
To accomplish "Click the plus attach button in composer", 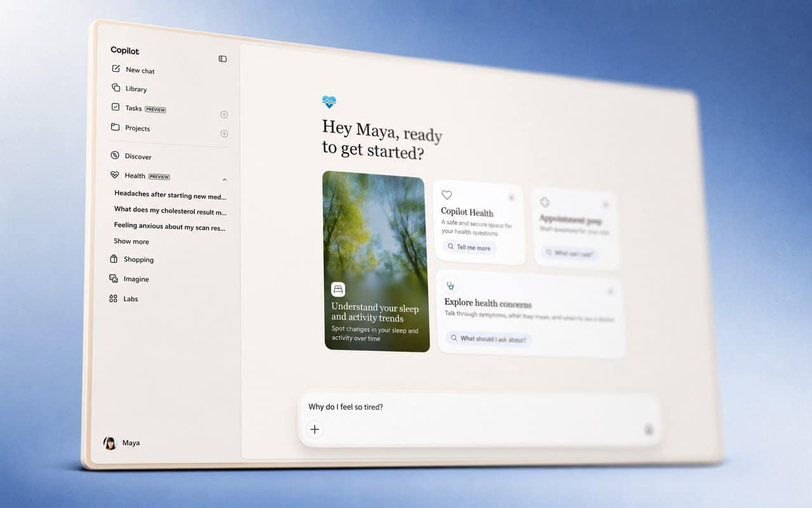I will click(315, 430).
